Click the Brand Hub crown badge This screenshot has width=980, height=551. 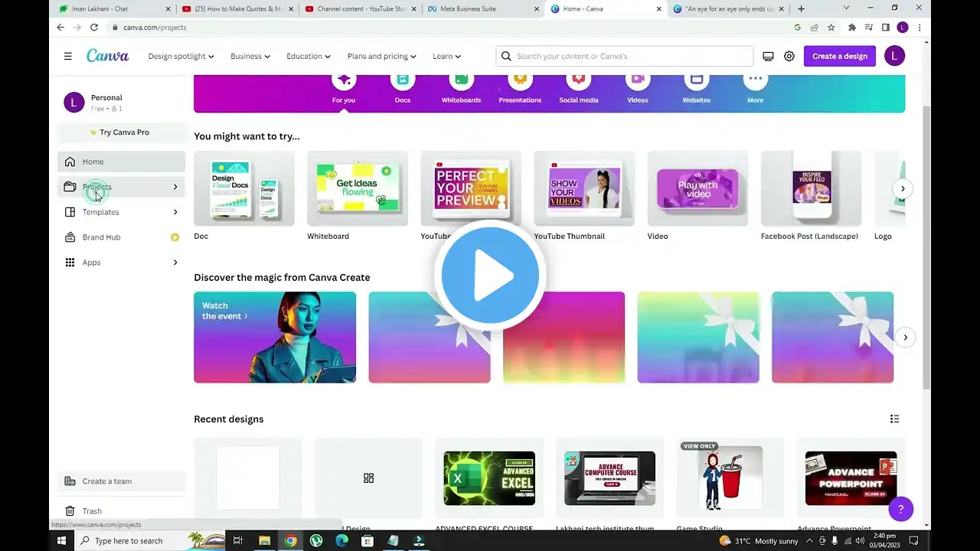tap(175, 237)
